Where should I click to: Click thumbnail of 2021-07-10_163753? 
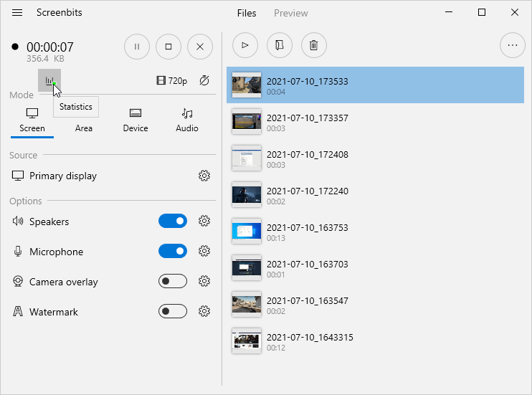[x=247, y=232]
